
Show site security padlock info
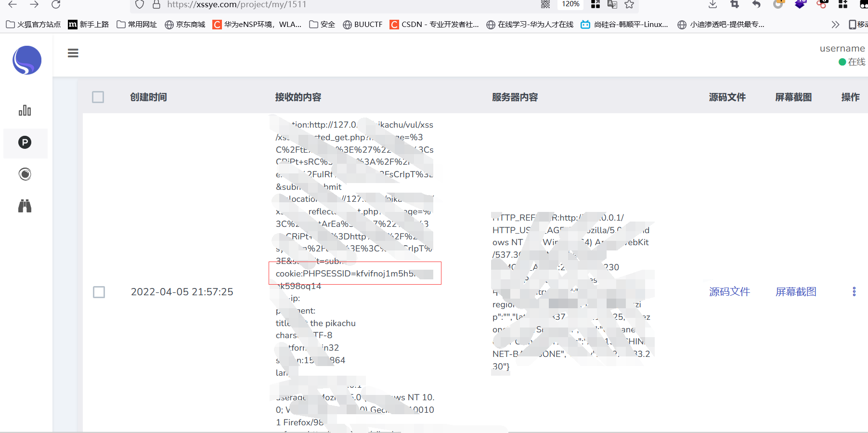(x=156, y=4)
